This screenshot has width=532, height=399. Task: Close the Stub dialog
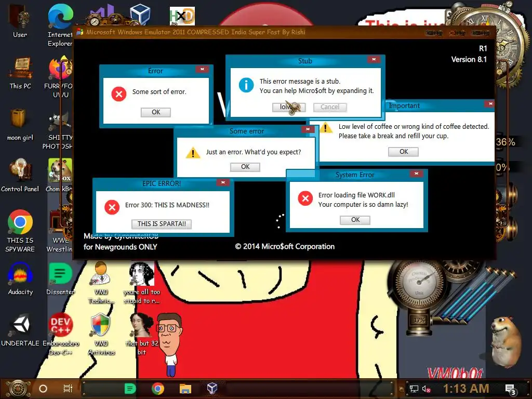click(x=374, y=59)
